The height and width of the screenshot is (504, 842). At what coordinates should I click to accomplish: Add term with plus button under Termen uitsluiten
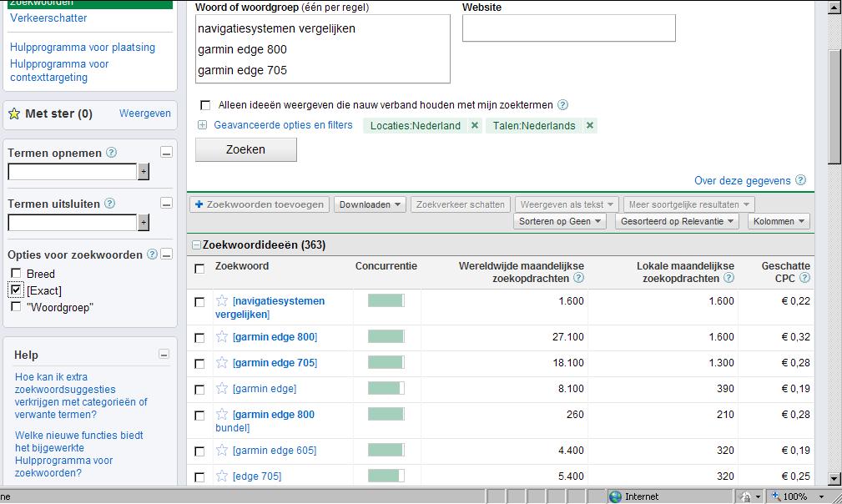tap(144, 222)
